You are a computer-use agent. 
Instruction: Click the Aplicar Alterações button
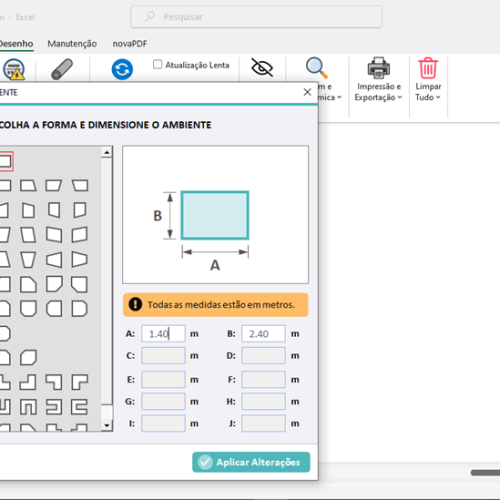[251, 462]
